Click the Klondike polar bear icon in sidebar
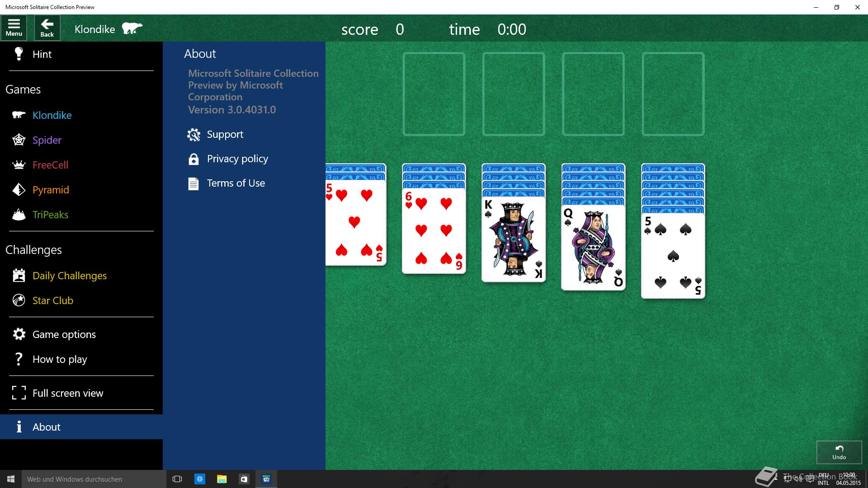868x488 pixels. (x=19, y=115)
